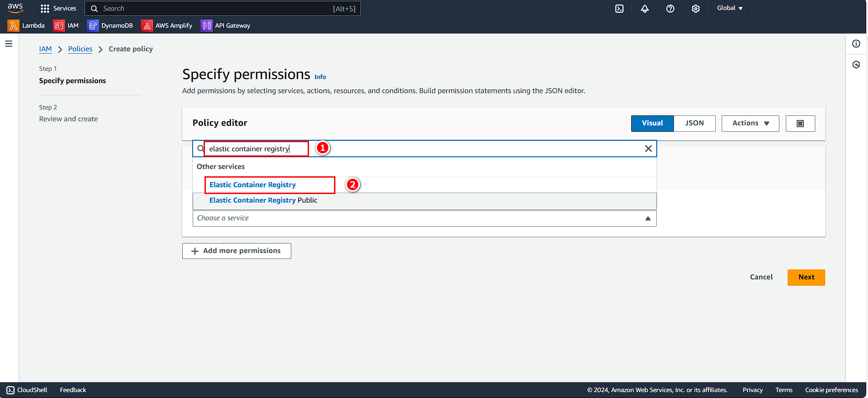Open the Terms footer link
The height and width of the screenshot is (398, 868).
pos(784,390)
